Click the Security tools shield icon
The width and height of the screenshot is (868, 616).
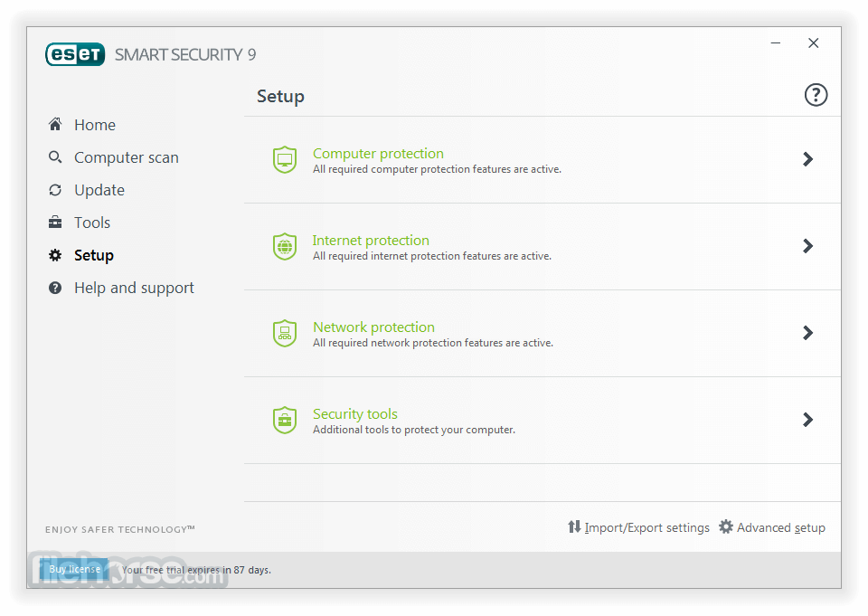tap(285, 420)
